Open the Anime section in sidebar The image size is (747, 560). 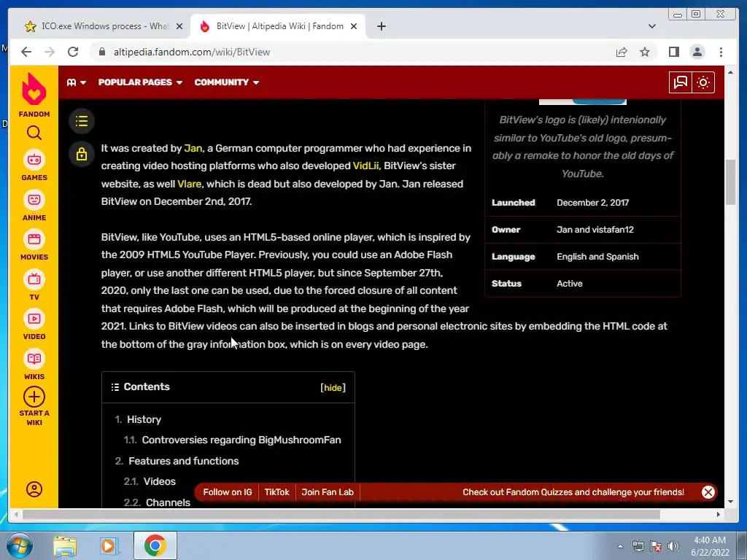click(34, 206)
